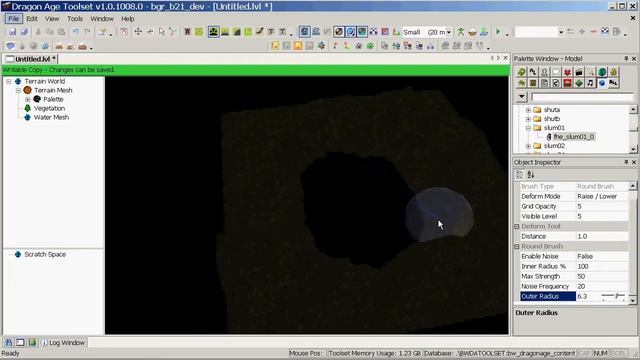Click the palette tree scrollbar down arrow
640x360 pixels.
[633, 149]
